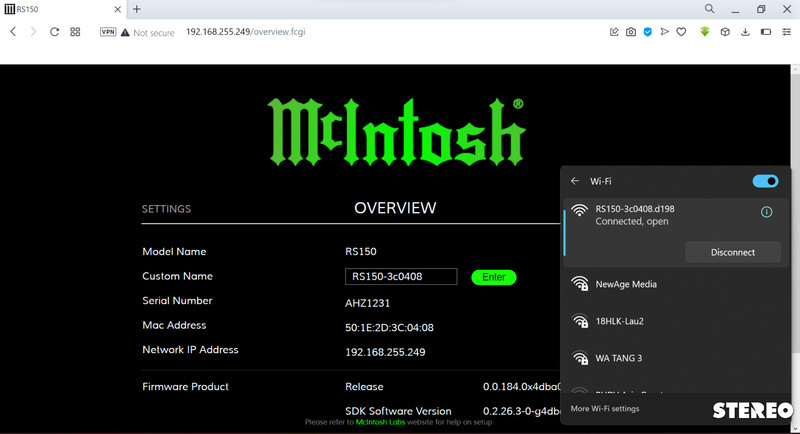Turn off the Wi-Fi toggle switch
This screenshot has height=434, width=800.
[x=765, y=181]
